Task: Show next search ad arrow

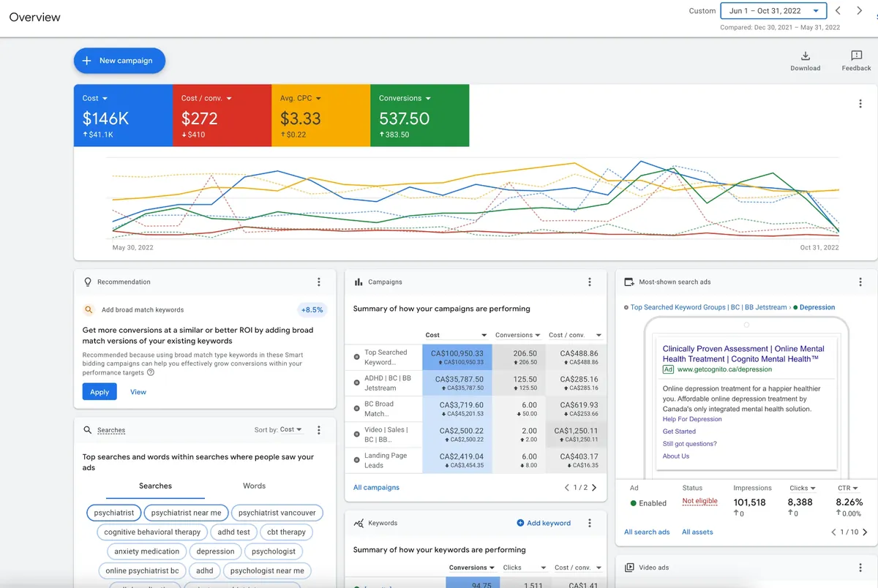Action: point(866,532)
